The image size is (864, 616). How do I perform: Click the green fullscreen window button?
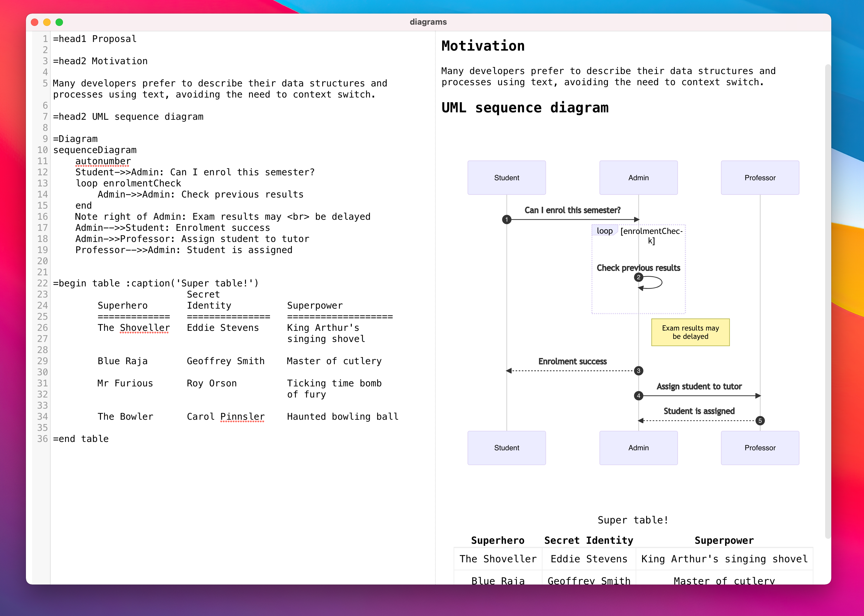tap(59, 22)
